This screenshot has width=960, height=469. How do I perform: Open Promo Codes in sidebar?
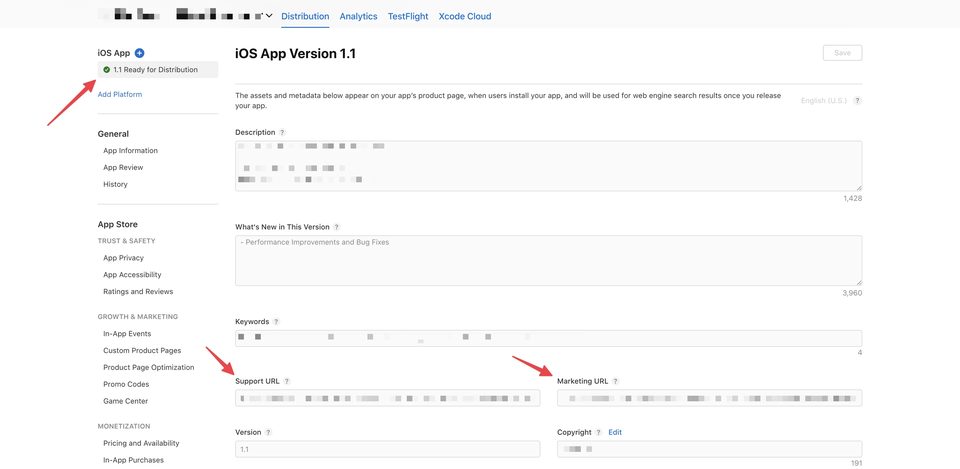(x=126, y=385)
